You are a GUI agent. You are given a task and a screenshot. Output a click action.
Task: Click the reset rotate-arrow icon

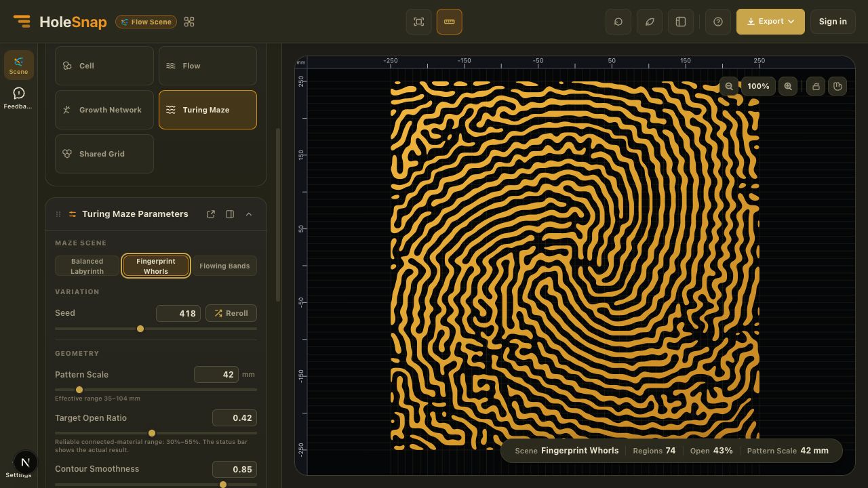pos(618,22)
